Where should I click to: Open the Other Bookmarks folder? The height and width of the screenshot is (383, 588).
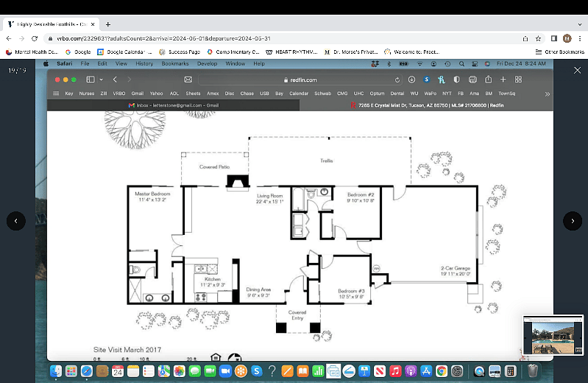tap(559, 52)
